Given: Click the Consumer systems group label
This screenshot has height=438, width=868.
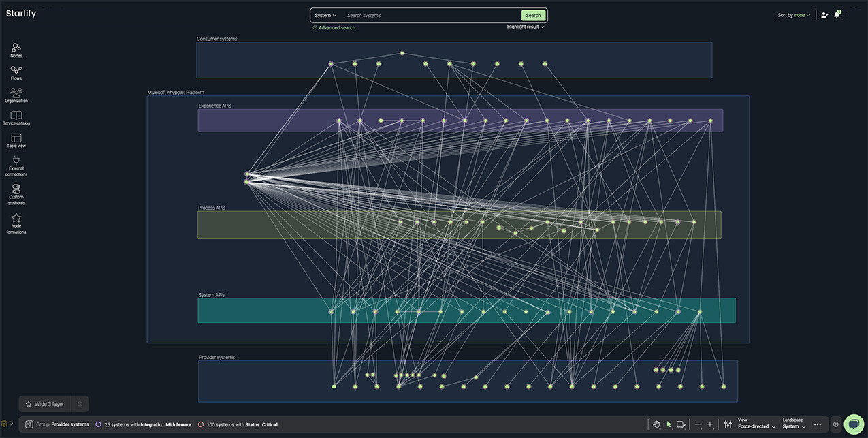Looking at the screenshot, I should pyautogui.click(x=217, y=39).
